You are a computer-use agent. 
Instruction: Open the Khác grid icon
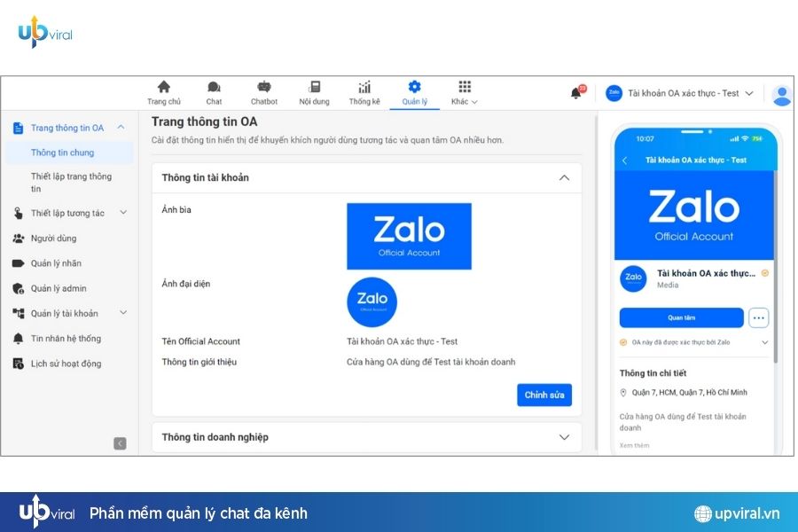coord(465,87)
